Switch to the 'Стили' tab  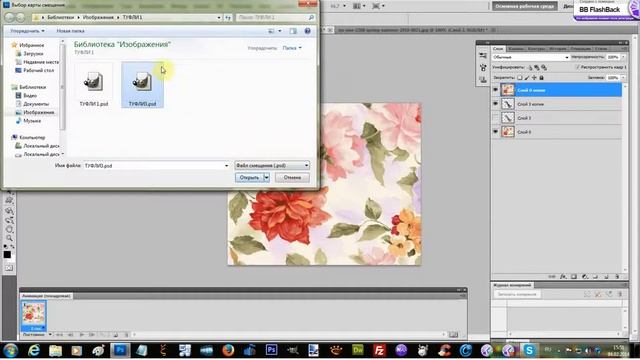(601, 49)
